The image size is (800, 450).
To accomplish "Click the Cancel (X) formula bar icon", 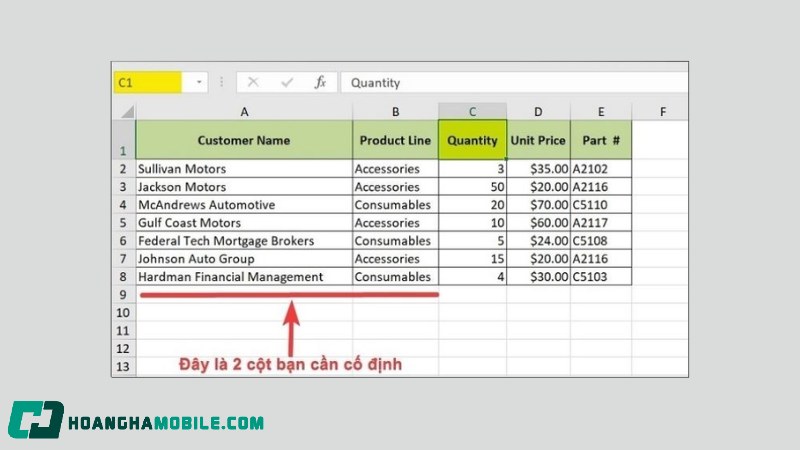I will [x=253, y=82].
